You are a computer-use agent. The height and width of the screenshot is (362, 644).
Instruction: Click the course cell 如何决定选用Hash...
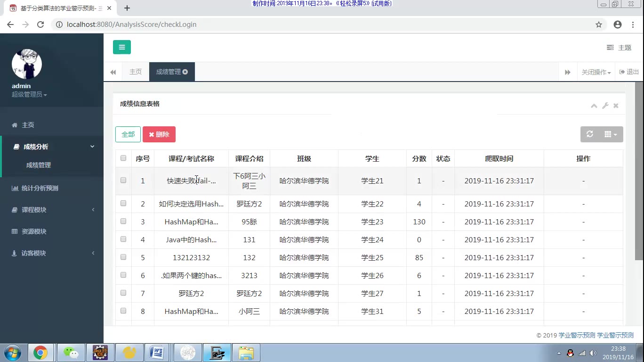191,204
